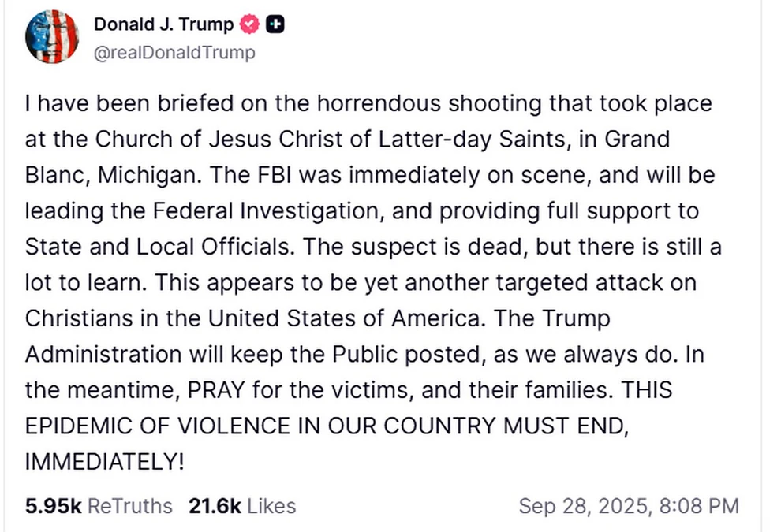
Task: Click the ReTruths label
Action: pyautogui.click(x=129, y=505)
